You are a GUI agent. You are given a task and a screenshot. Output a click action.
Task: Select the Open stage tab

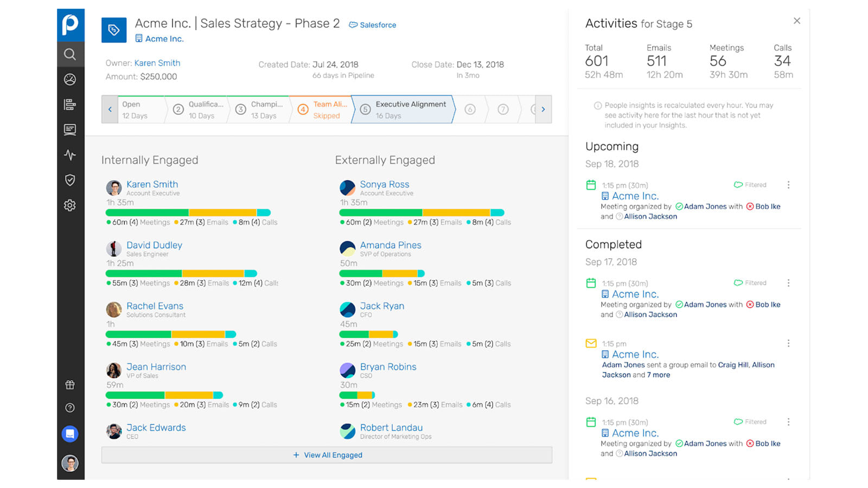coord(141,110)
